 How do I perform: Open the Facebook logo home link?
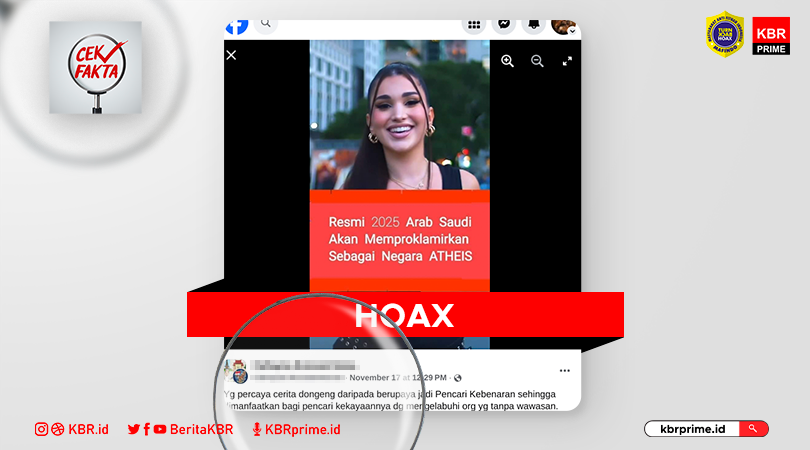click(237, 27)
